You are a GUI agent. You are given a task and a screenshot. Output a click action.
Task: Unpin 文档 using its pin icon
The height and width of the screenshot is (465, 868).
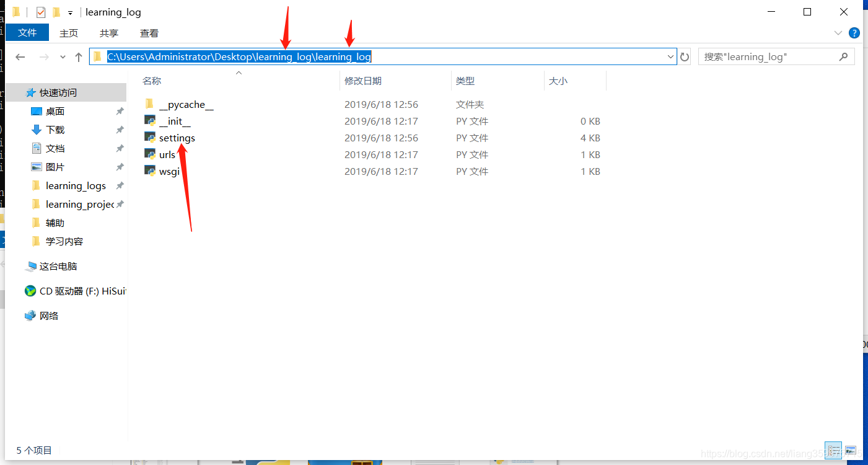pyautogui.click(x=120, y=148)
